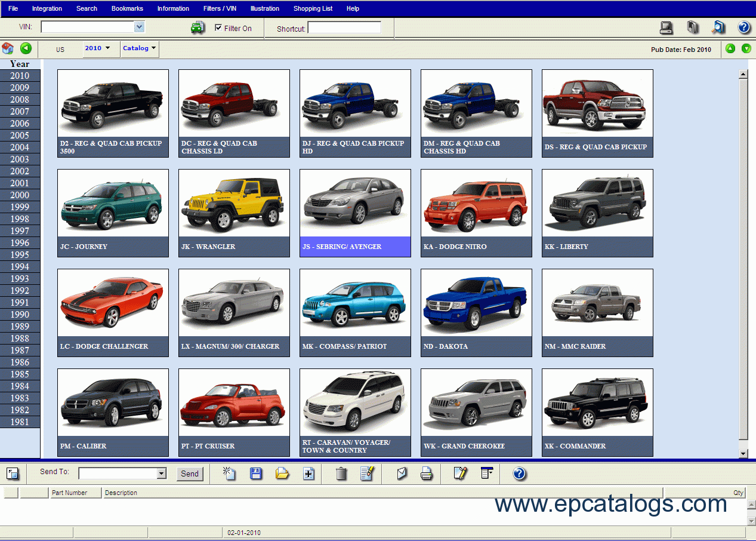756x541 pixels.
Task: Open help via the top-right question mark icon
Action: coord(744,27)
